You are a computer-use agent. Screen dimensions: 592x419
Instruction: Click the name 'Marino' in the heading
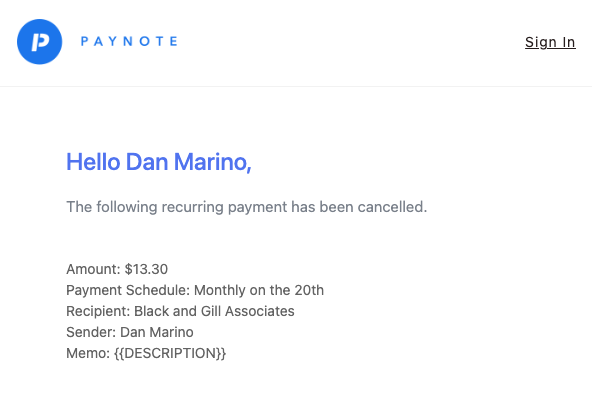[x=213, y=162]
